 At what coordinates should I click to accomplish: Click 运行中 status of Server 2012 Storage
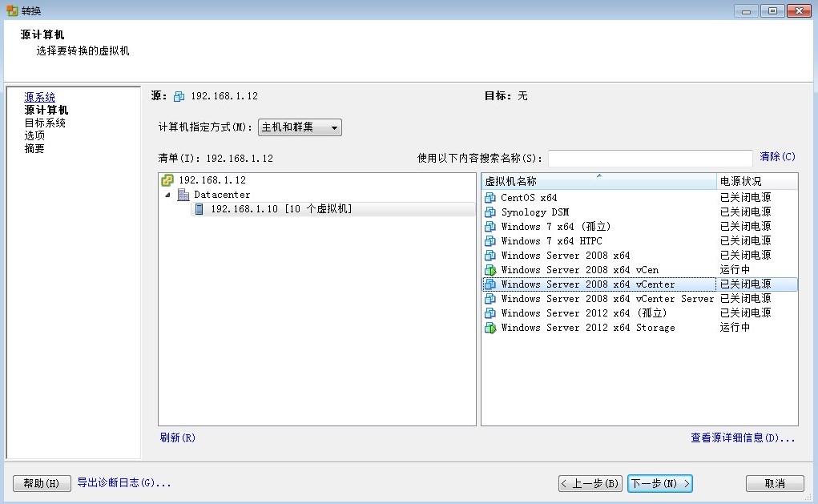(x=735, y=327)
